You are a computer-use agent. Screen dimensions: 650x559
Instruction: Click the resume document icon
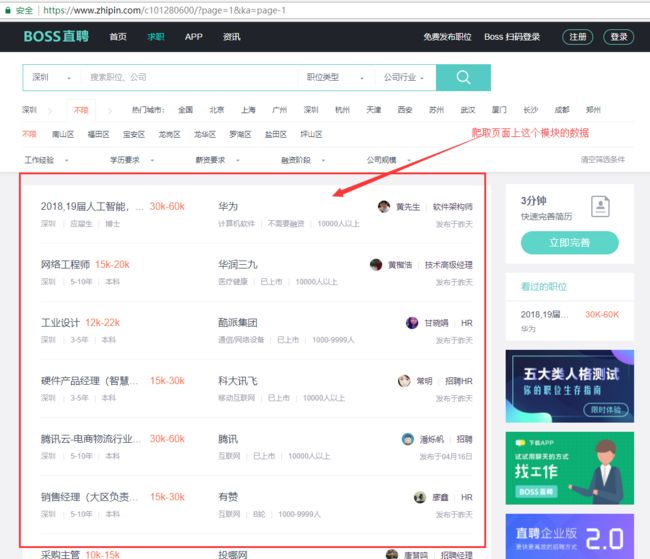pyautogui.click(x=600, y=206)
